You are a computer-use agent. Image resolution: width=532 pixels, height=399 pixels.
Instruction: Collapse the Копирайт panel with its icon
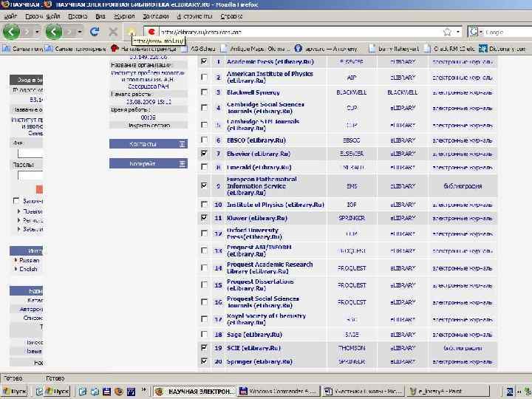click(x=183, y=163)
